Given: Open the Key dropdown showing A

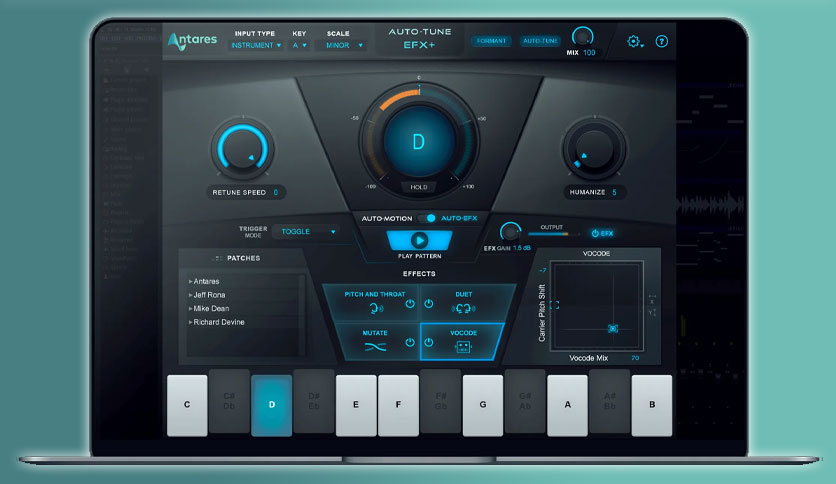Looking at the screenshot, I should tap(300, 46).
